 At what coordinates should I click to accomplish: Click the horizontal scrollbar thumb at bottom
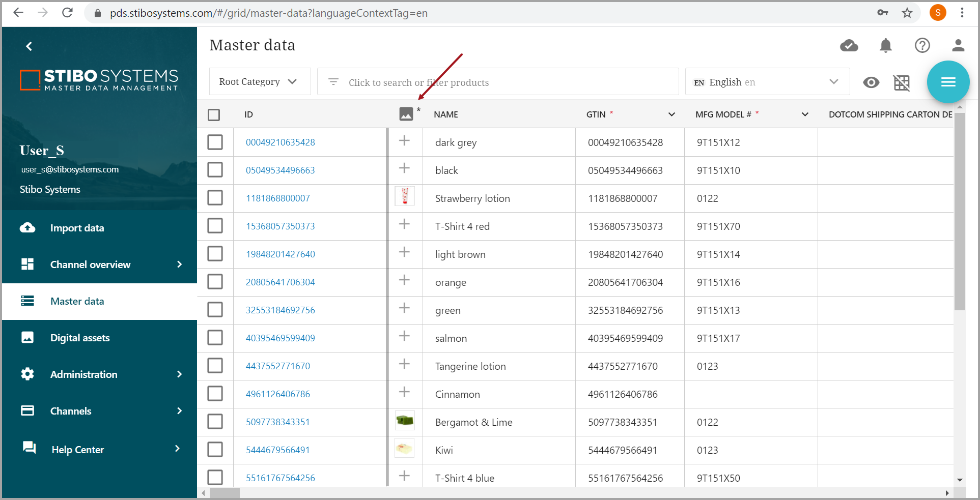point(225,493)
